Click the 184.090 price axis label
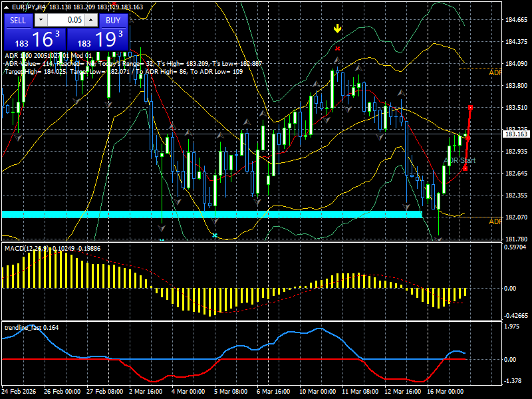The width and height of the screenshot is (532, 399). coord(517,63)
